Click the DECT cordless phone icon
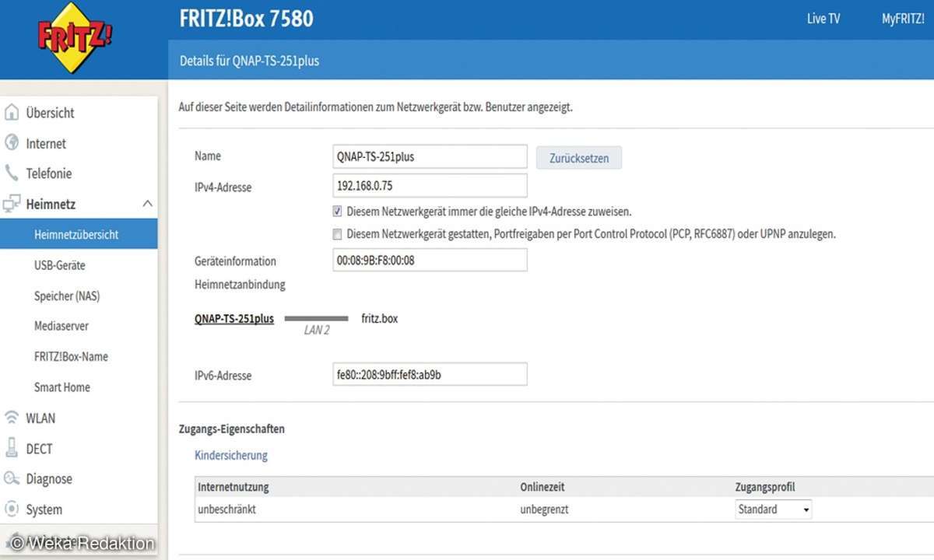 (x=12, y=448)
